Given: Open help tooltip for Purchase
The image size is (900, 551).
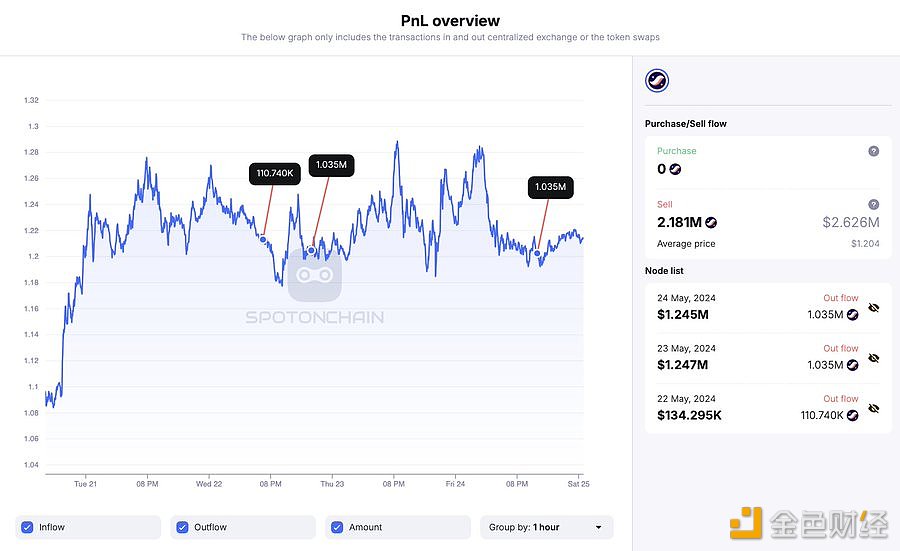Looking at the screenshot, I should tap(873, 151).
